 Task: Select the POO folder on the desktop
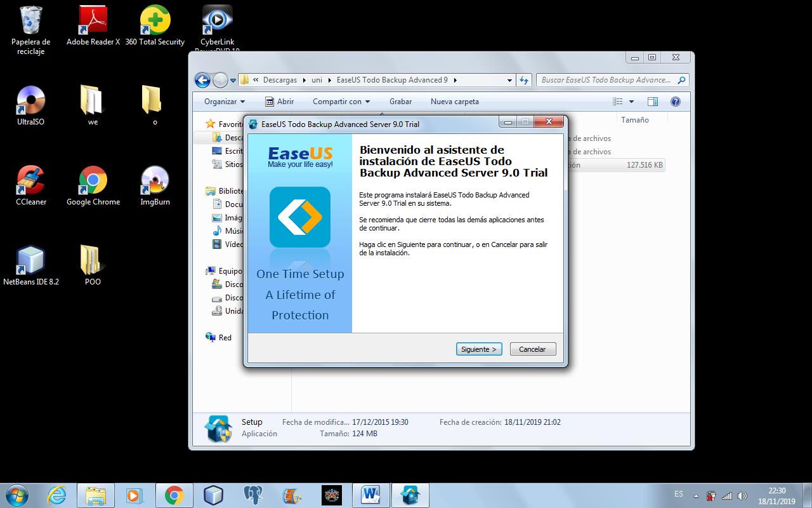coord(93,266)
